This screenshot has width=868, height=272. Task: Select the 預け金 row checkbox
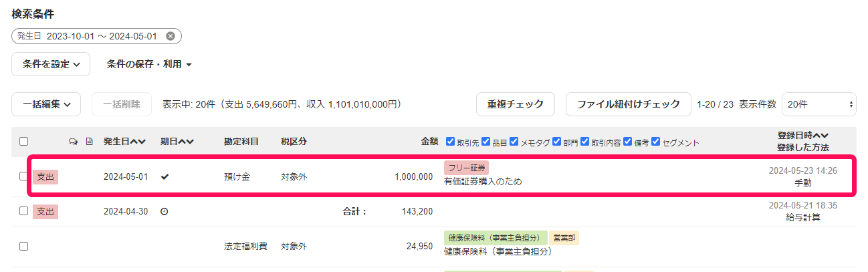pos(23,177)
